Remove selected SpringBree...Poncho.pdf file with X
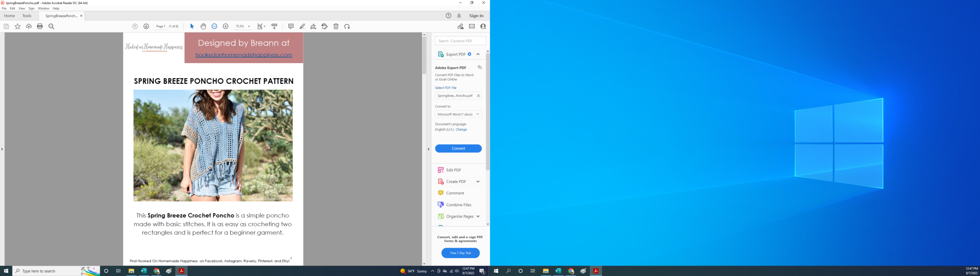980x276 pixels. pos(478,96)
